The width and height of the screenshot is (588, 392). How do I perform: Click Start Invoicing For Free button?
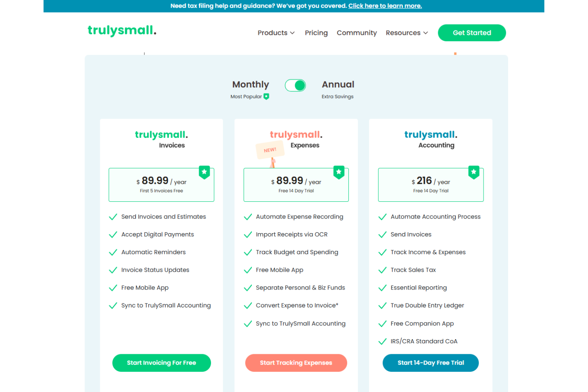[x=162, y=363]
